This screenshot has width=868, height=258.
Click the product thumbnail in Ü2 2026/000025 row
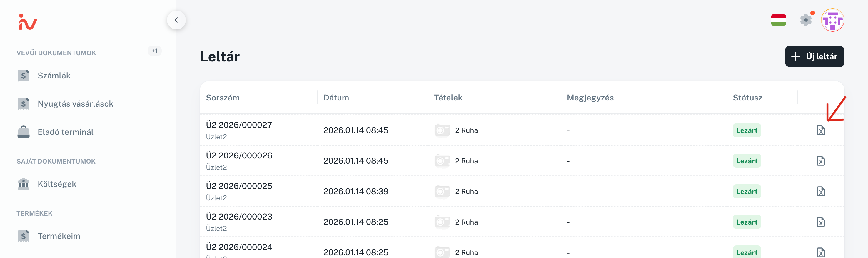click(x=442, y=191)
